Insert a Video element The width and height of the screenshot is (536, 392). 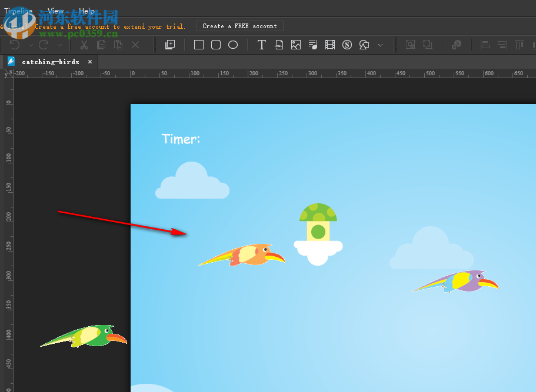pyautogui.click(x=329, y=44)
